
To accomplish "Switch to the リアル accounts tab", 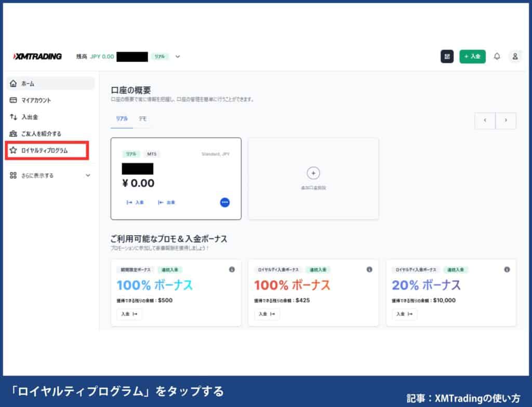I will tap(122, 119).
